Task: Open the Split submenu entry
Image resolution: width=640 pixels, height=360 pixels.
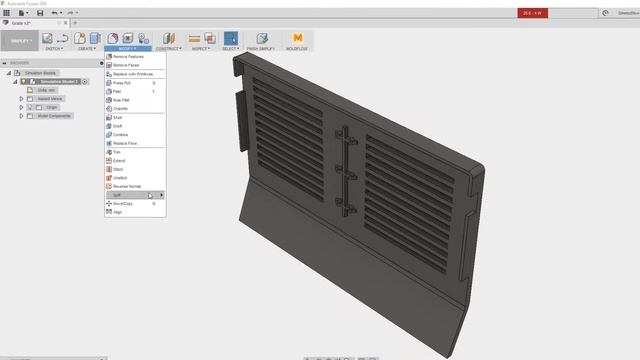Action: (135, 195)
